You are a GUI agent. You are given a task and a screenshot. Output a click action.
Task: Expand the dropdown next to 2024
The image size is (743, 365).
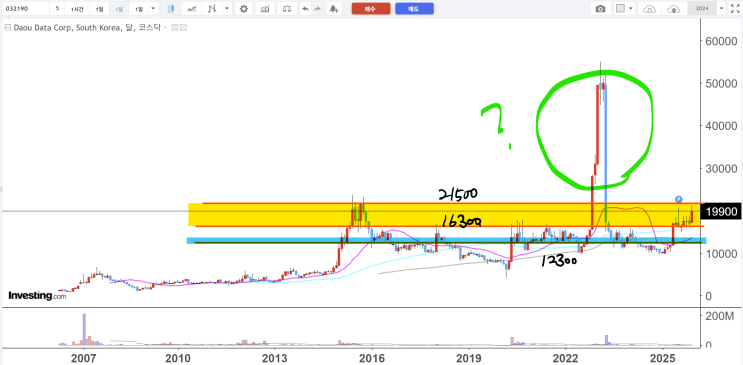click(721, 9)
